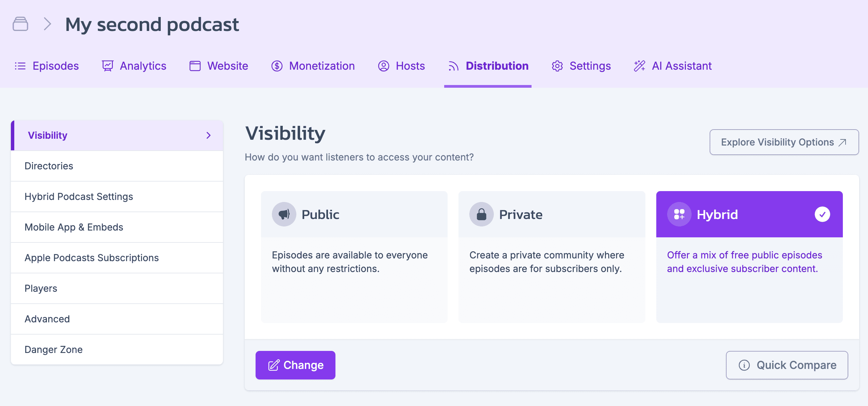The image size is (868, 406).
Task: Click the 'Visibility' page heading
Action: tap(285, 133)
